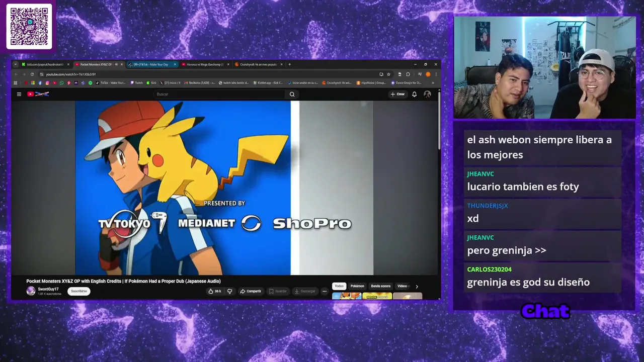Close the TikTok browser tab

[175, 64]
